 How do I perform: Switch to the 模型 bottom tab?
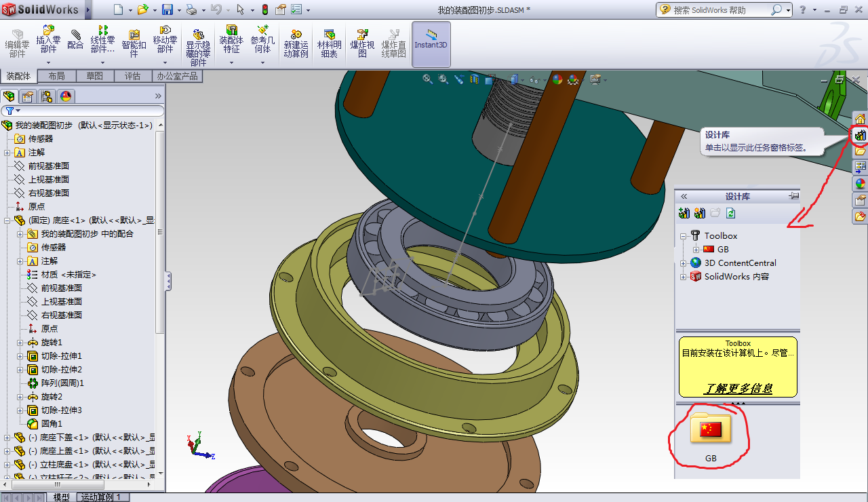[x=61, y=497]
